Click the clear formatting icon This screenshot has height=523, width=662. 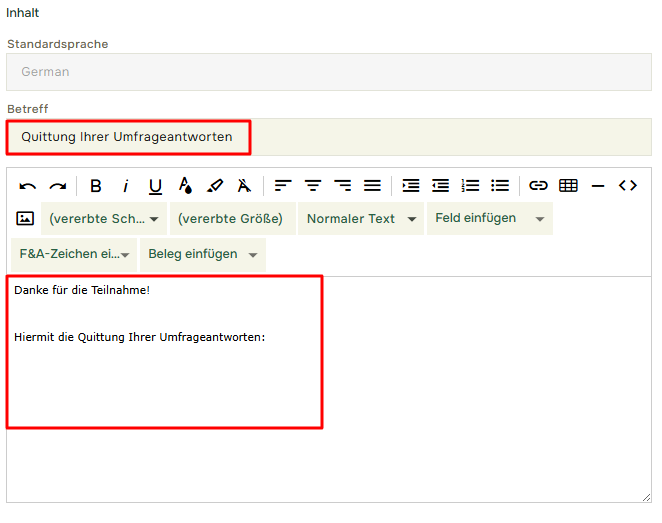click(244, 186)
